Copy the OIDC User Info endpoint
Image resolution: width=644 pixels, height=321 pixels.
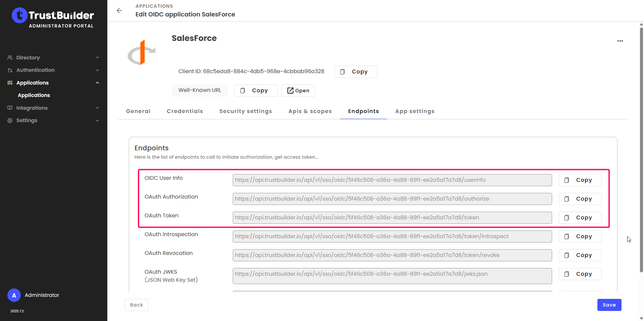coord(580,180)
